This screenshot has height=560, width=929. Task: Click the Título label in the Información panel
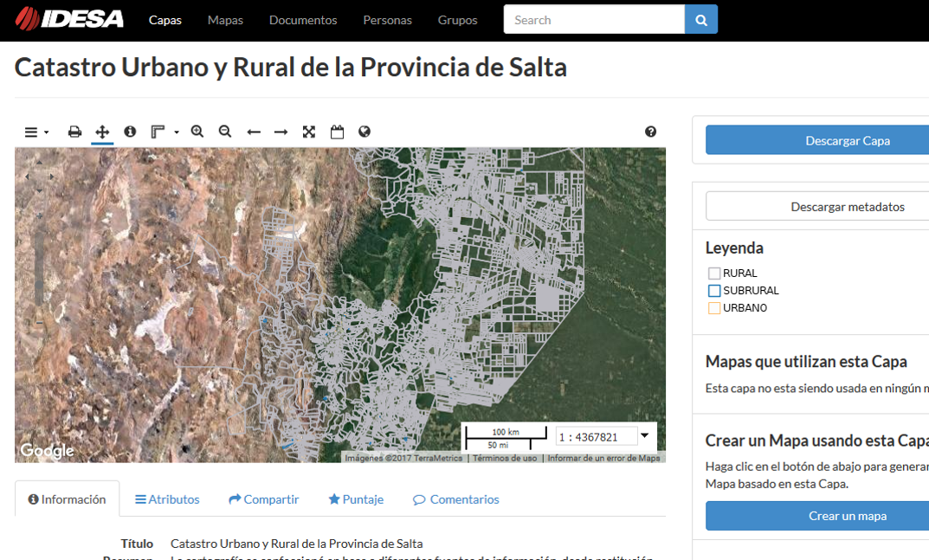(137, 544)
